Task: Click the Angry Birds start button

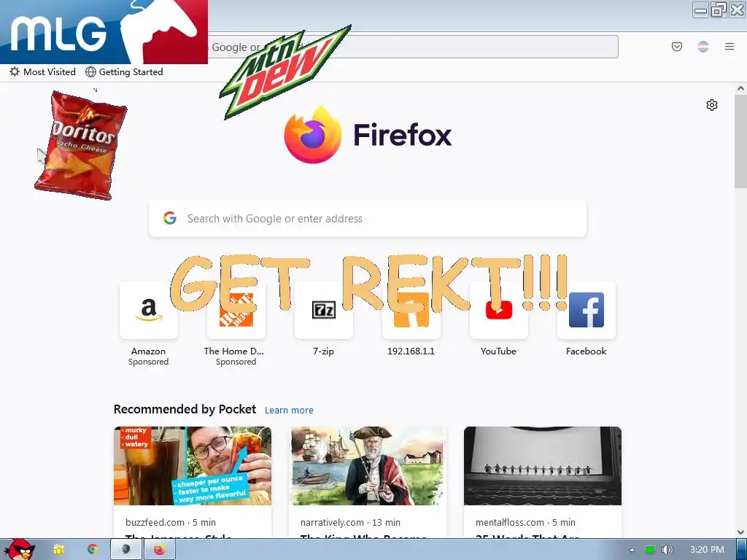Action: click(19, 550)
